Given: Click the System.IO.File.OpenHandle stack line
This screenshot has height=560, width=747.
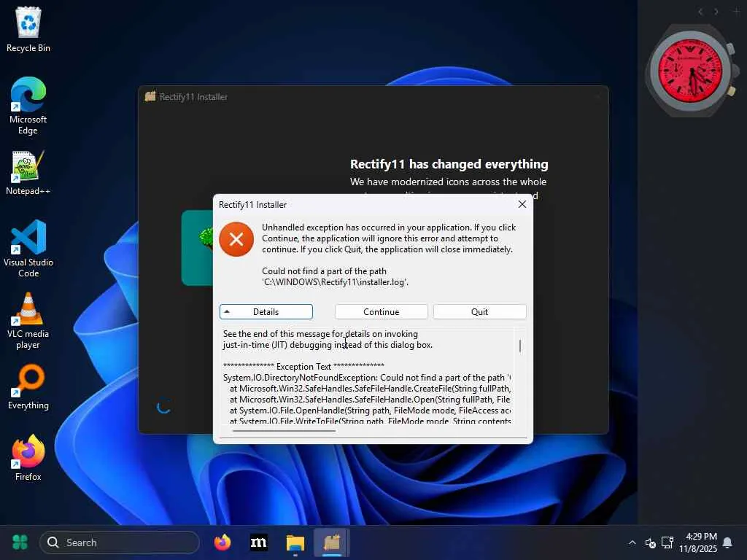Looking at the screenshot, I should 370,411.
